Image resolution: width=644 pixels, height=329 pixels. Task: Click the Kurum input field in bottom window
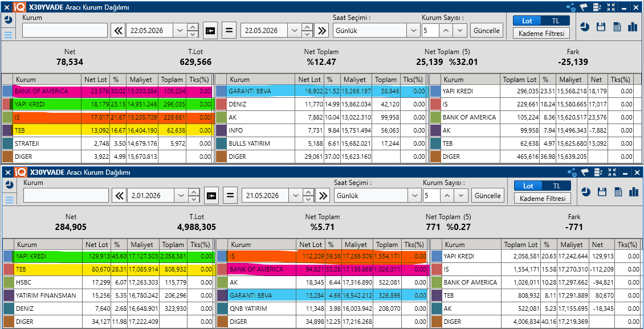[66, 196]
